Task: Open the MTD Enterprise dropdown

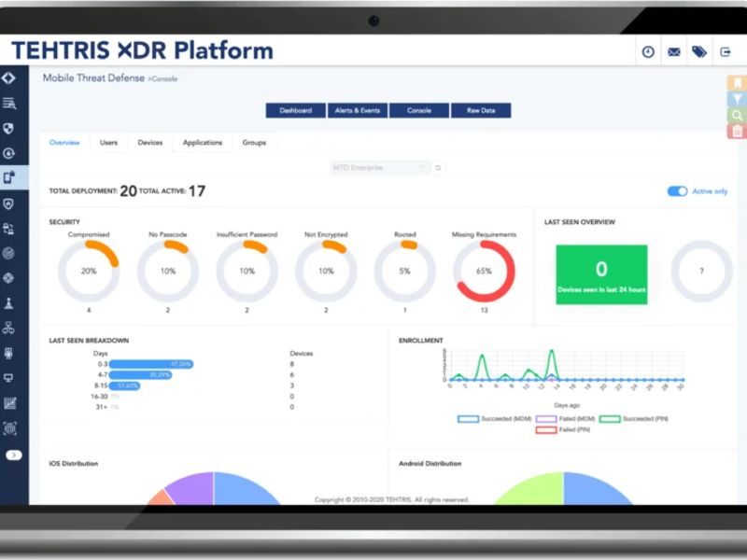Action: click(x=380, y=168)
